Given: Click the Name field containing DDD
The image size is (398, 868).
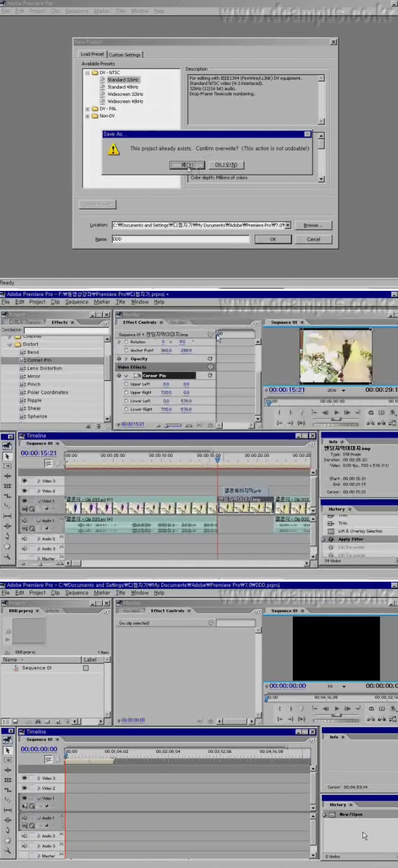Looking at the screenshot, I should [180, 239].
